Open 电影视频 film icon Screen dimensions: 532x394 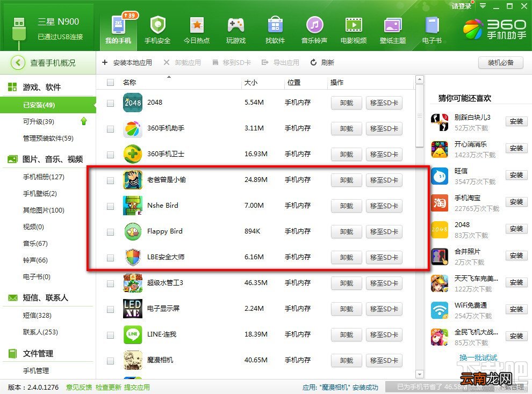pos(354,25)
